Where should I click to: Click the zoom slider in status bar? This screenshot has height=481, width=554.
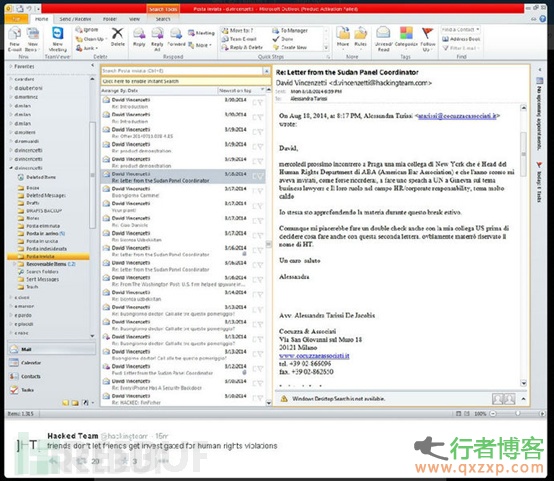518,413
